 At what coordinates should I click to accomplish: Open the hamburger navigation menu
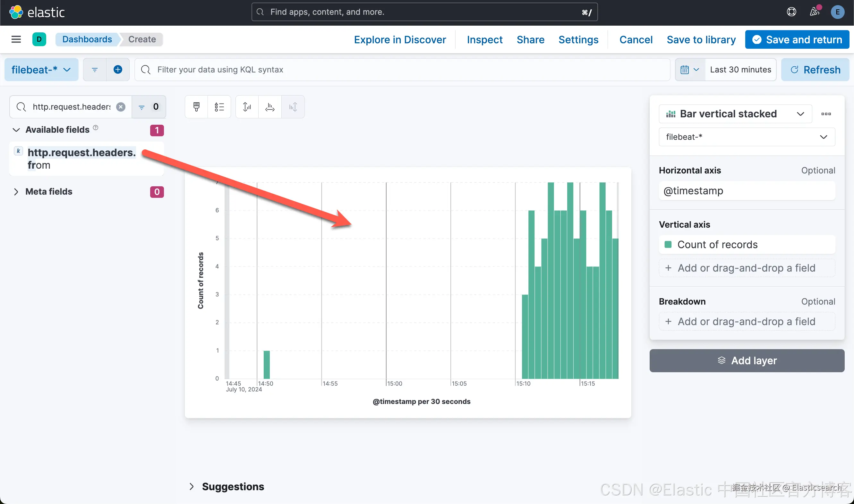click(16, 39)
